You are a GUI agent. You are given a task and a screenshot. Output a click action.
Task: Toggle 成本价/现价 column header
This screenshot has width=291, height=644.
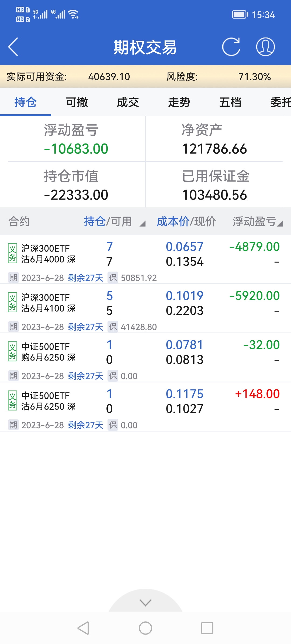coord(186,222)
